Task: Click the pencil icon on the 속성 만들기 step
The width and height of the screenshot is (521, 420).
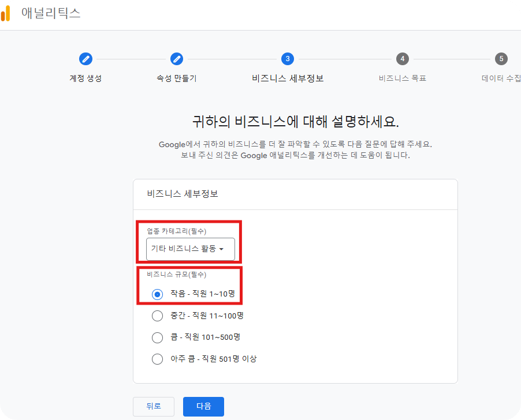Action: point(177,59)
